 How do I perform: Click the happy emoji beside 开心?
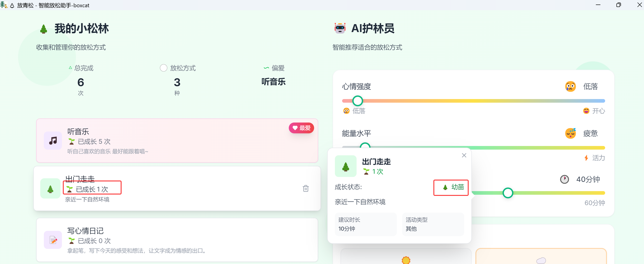[586, 111]
